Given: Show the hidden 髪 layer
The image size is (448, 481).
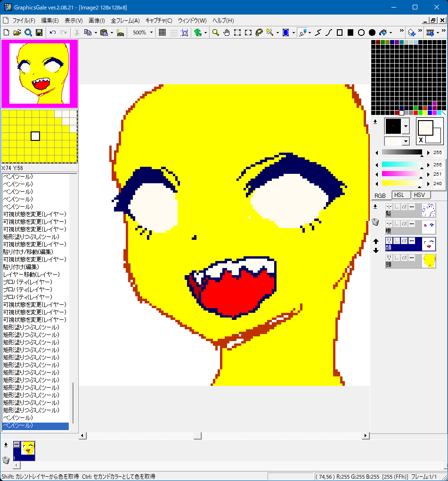Looking at the screenshot, I should (x=389, y=206).
